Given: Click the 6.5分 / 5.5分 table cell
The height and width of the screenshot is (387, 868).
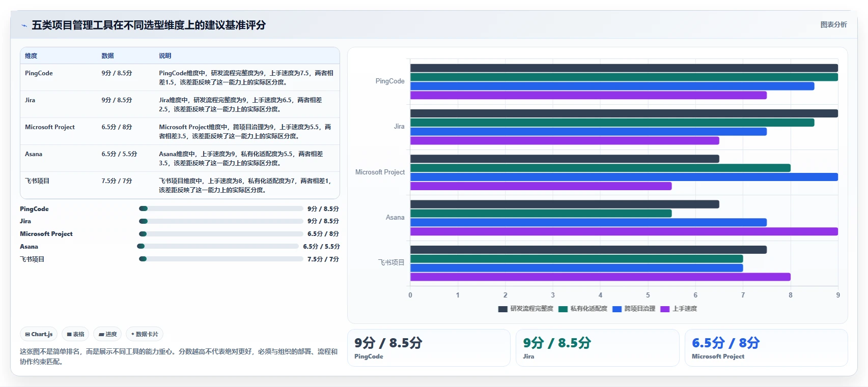Looking at the screenshot, I should coord(119,154).
